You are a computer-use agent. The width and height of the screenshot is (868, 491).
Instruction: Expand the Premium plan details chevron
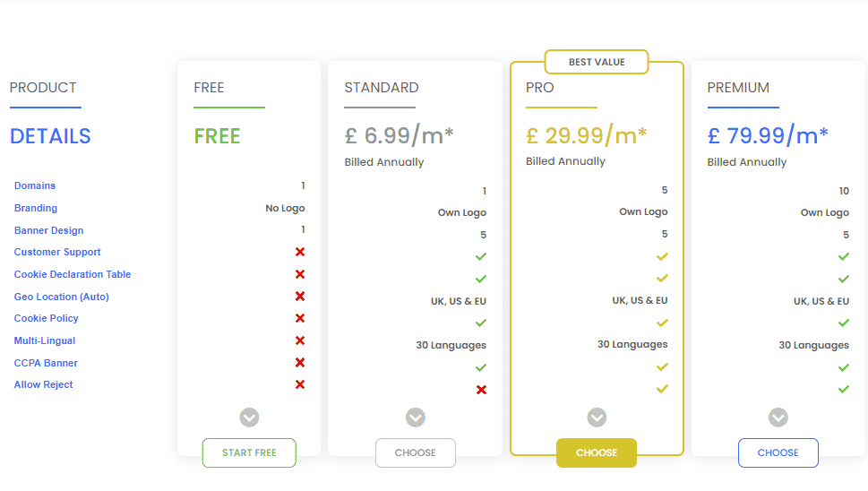point(778,418)
